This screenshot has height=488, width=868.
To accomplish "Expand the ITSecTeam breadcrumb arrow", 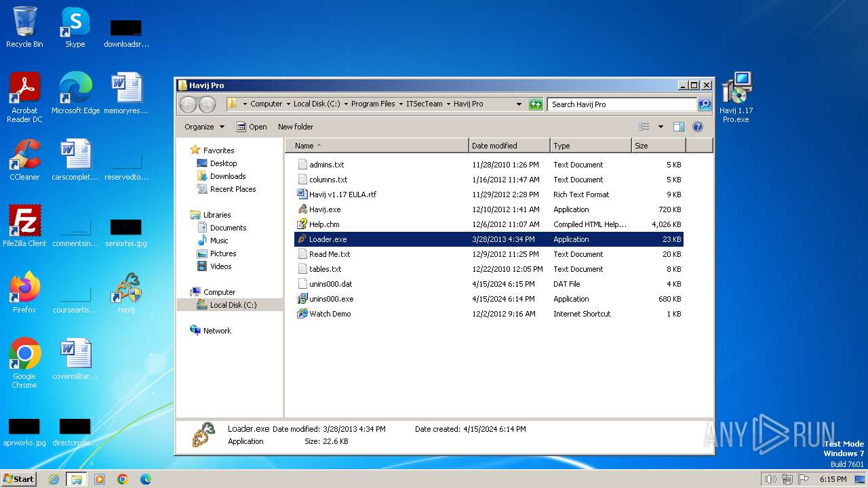I will [x=448, y=104].
